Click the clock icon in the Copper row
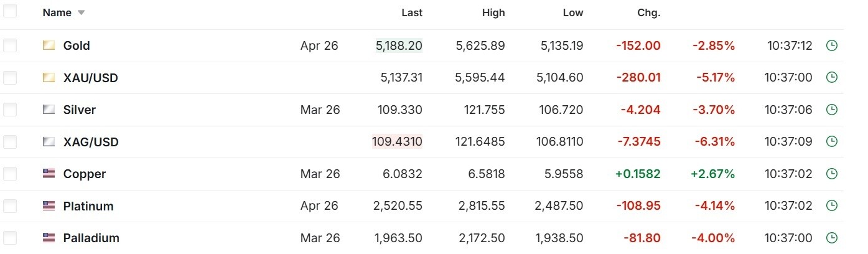The image size is (868, 254). pos(831,174)
